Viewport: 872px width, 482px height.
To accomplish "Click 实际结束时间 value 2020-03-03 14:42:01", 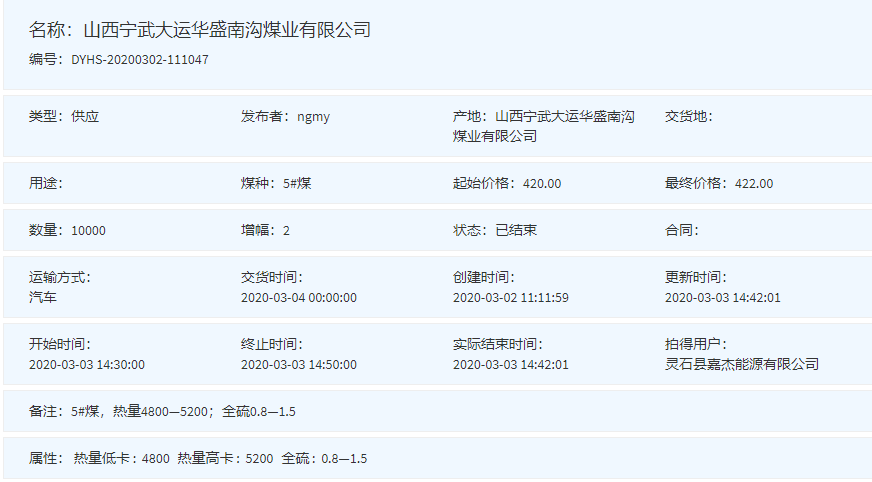I will (511, 365).
